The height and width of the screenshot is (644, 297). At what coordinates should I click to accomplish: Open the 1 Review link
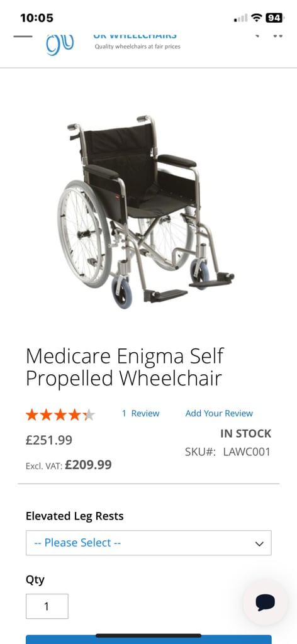(140, 413)
